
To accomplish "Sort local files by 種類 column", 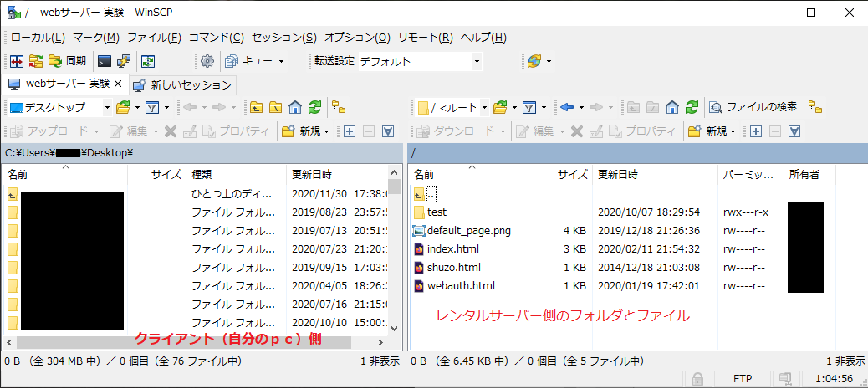I will tap(237, 175).
